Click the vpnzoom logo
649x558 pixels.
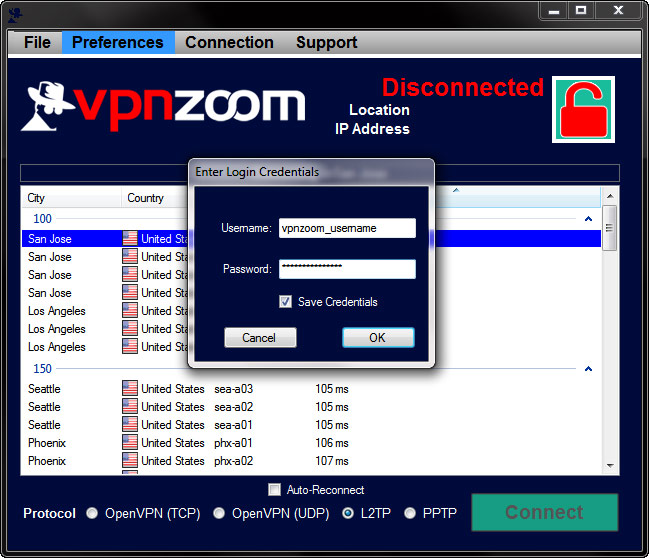pos(164,106)
